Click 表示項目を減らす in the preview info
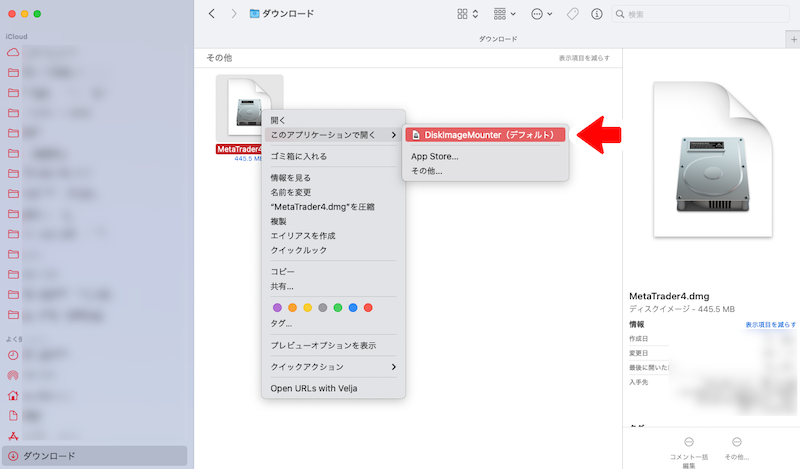 pyautogui.click(x=770, y=325)
